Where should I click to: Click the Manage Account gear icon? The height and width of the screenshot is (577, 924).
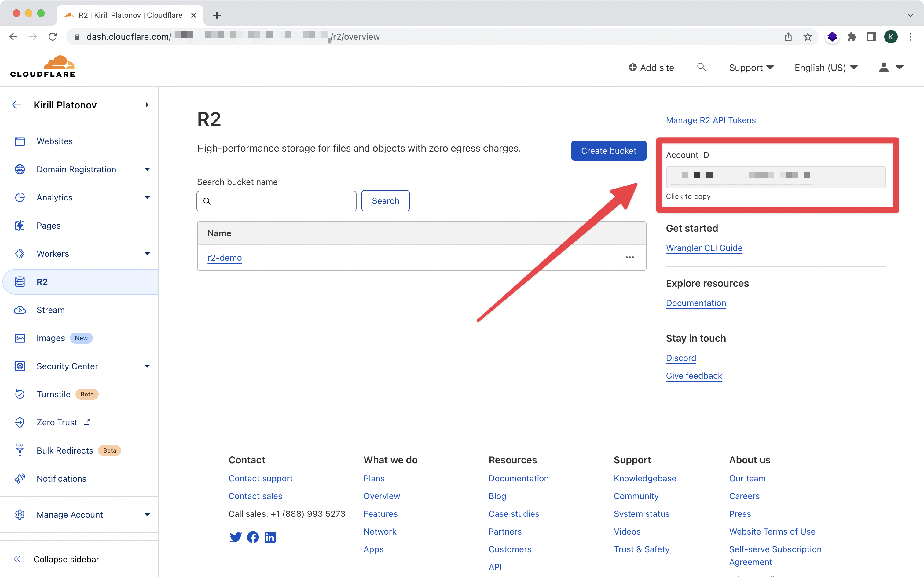[x=20, y=514]
